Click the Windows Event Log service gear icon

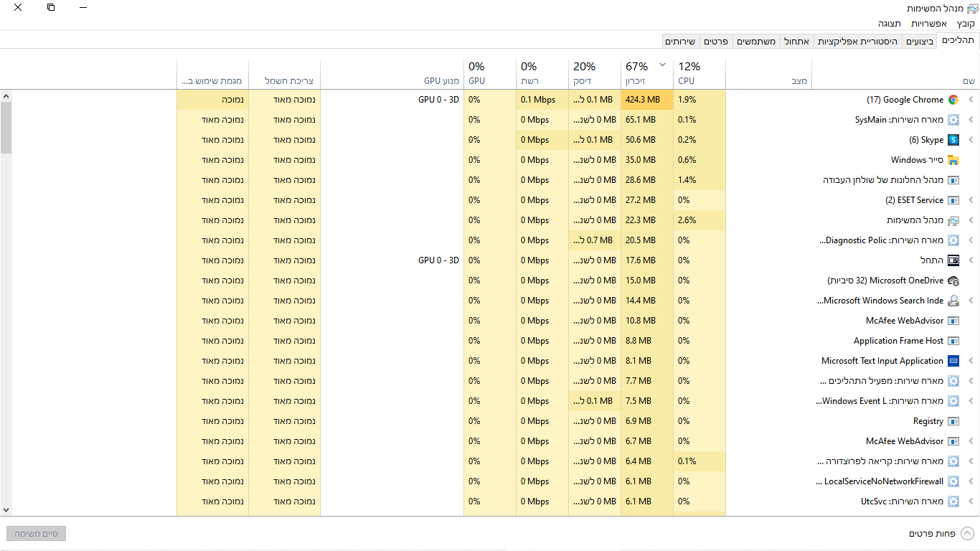[x=953, y=401]
